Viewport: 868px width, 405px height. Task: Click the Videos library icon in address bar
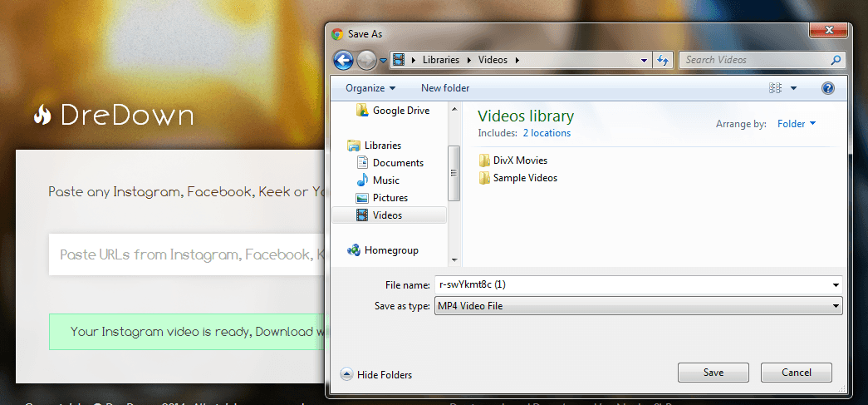point(398,60)
